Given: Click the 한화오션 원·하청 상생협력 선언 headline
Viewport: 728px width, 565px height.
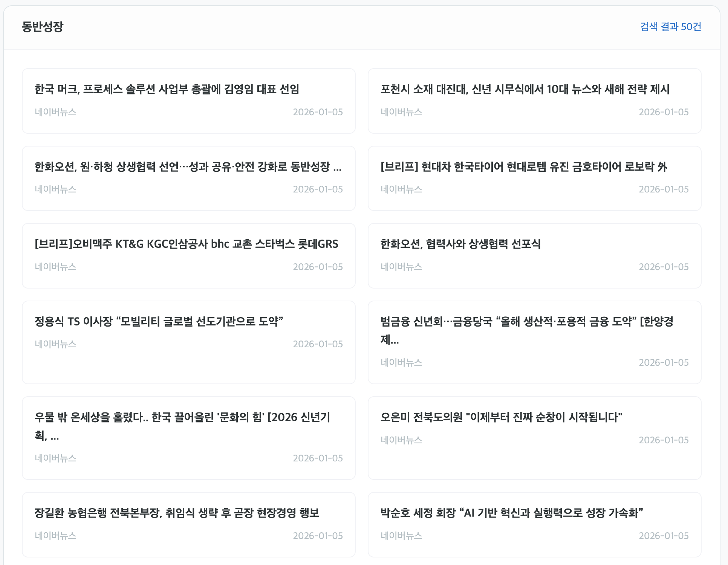Looking at the screenshot, I should [188, 166].
